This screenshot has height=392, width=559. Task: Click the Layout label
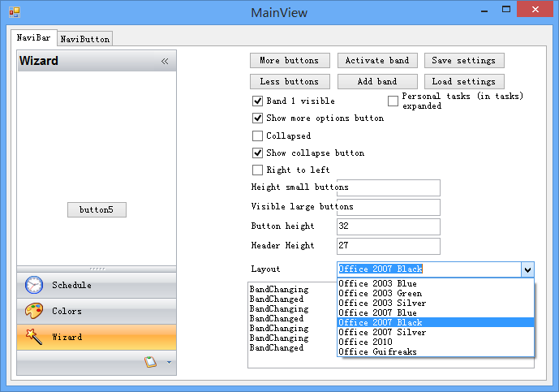tap(265, 269)
